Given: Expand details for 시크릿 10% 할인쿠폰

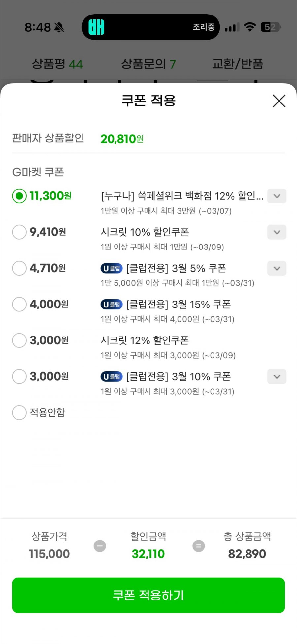Looking at the screenshot, I should [277, 232].
